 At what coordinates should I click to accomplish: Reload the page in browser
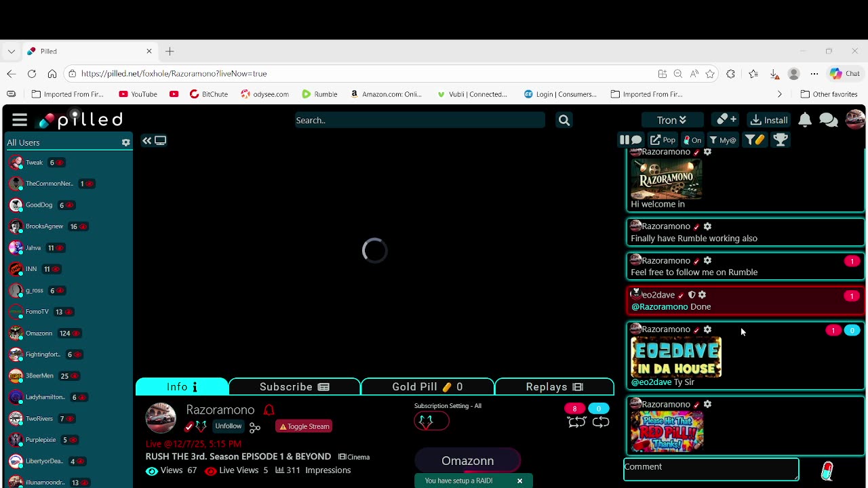tap(32, 74)
